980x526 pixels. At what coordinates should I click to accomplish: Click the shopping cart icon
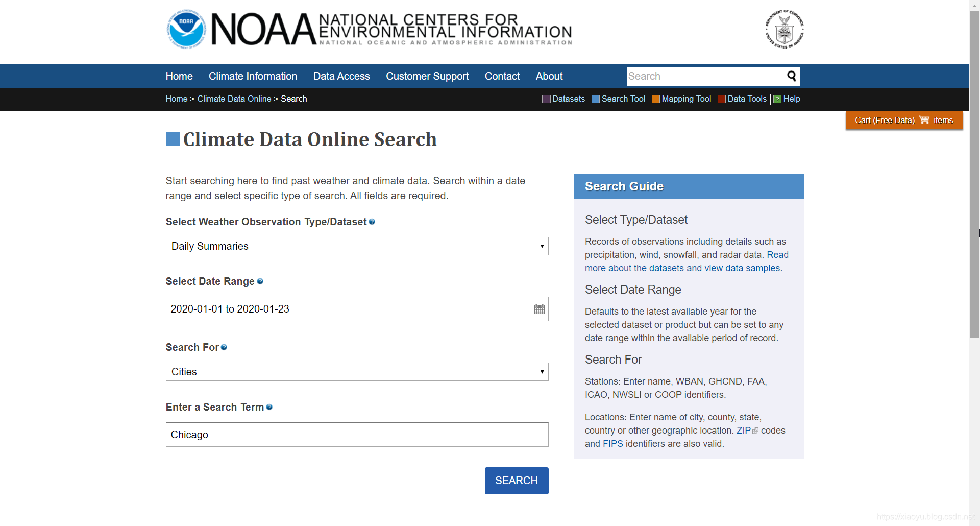pyautogui.click(x=924, y=120)
